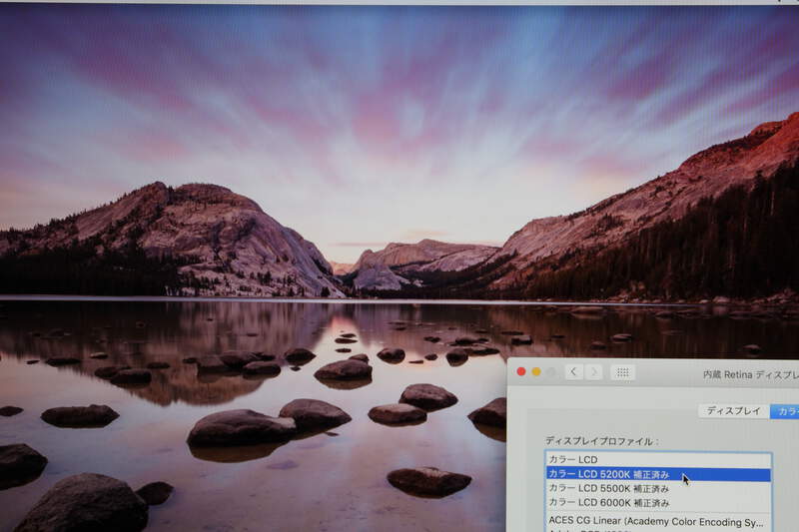Viewport: 799px width, 532px height.
Task: Show all preferences with the grid icon
Action: (622, 373)
